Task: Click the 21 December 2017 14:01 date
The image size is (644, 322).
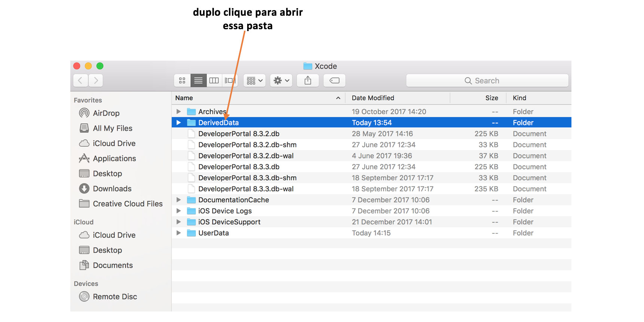Action: click(392, 222)
